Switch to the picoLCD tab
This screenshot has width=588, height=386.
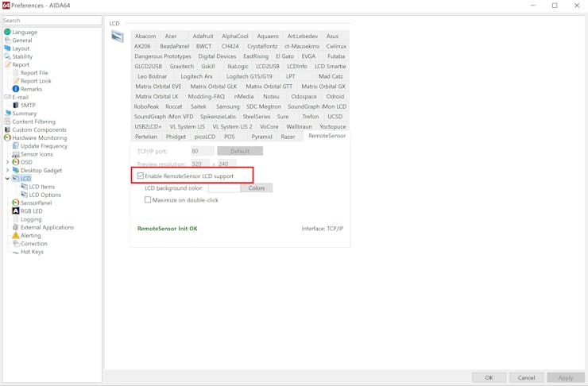click(x=205, y=137)
